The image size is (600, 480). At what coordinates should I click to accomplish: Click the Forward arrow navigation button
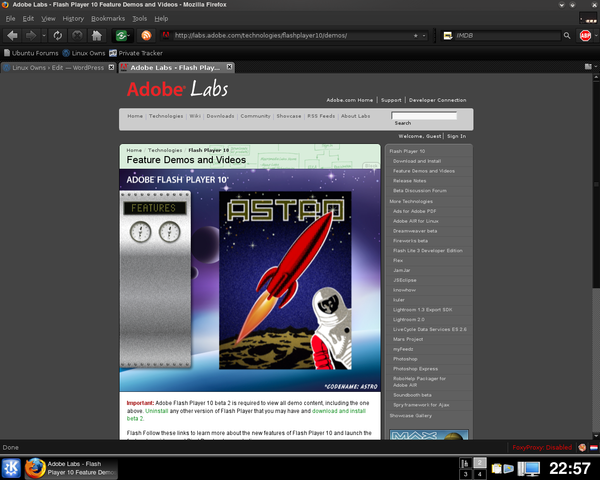31,36
